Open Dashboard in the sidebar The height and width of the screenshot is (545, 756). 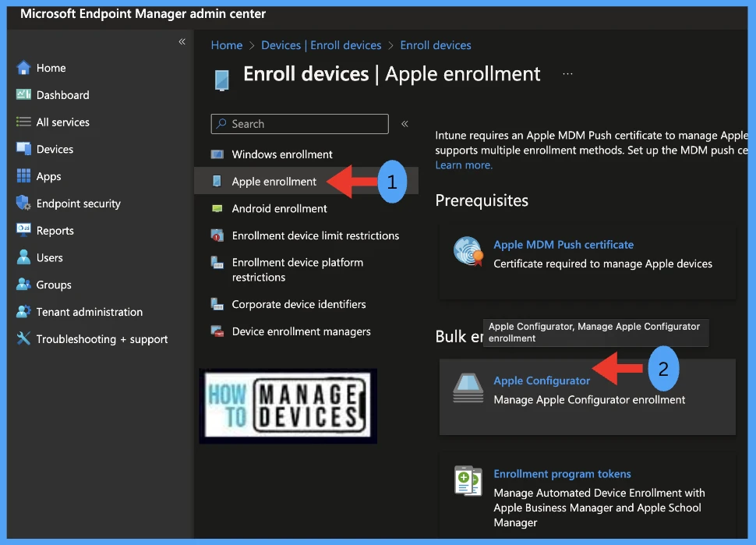tap(62, 95)
